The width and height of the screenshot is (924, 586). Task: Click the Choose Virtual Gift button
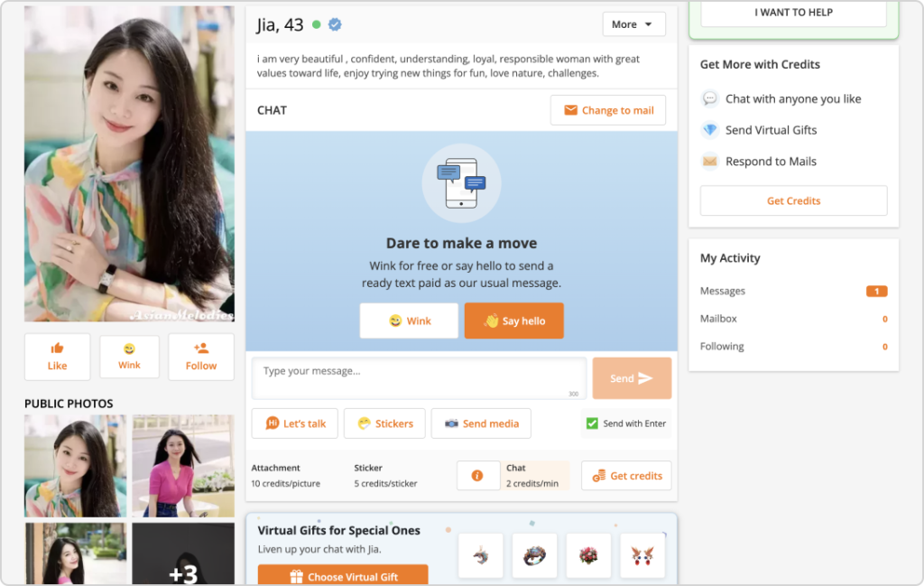(343, 576)
